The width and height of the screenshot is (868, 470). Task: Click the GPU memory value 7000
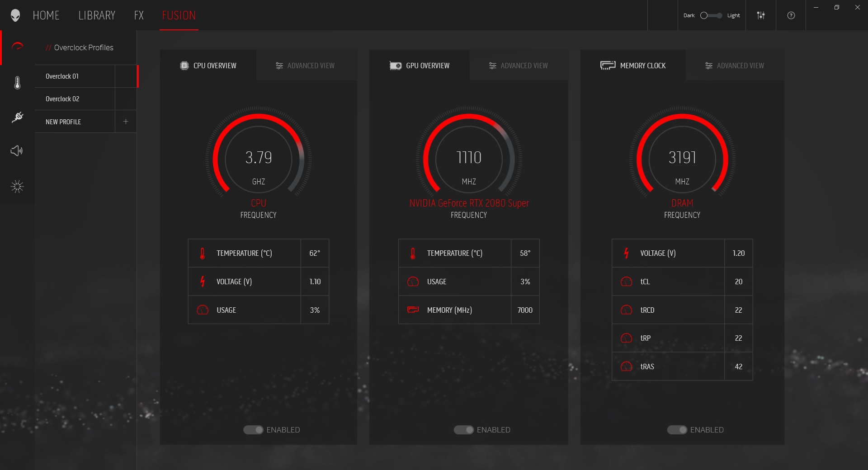tap(525, 310)
